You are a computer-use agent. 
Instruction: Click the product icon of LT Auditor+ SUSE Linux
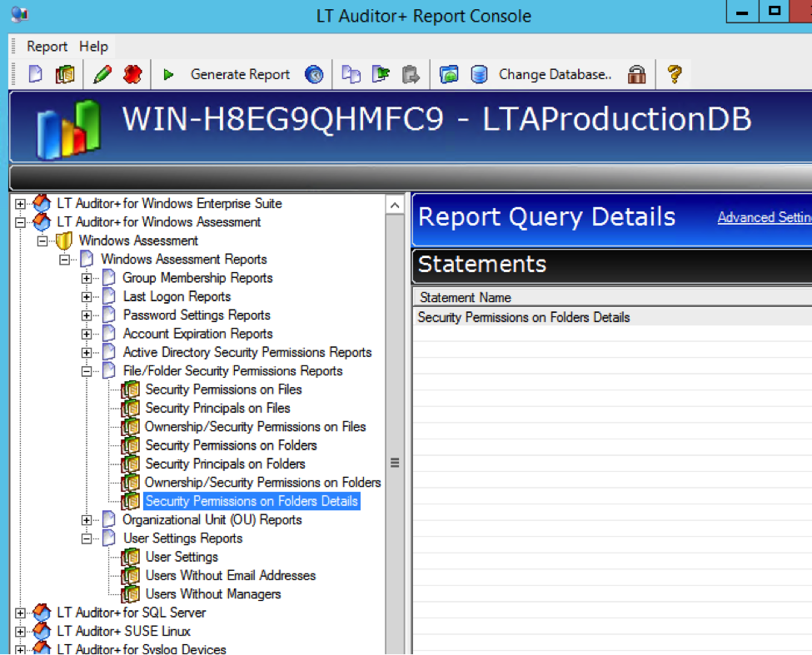(42, 631)
